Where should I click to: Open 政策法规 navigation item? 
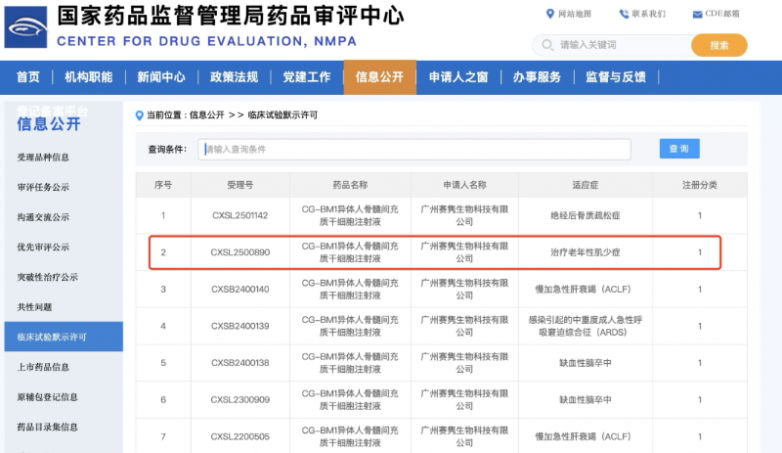click(234, 77)
